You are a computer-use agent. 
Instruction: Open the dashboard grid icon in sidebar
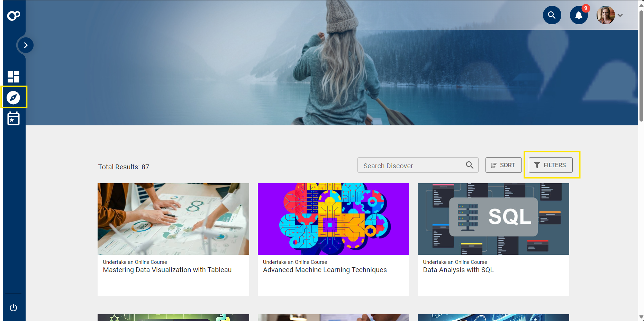tap(13, 77)
